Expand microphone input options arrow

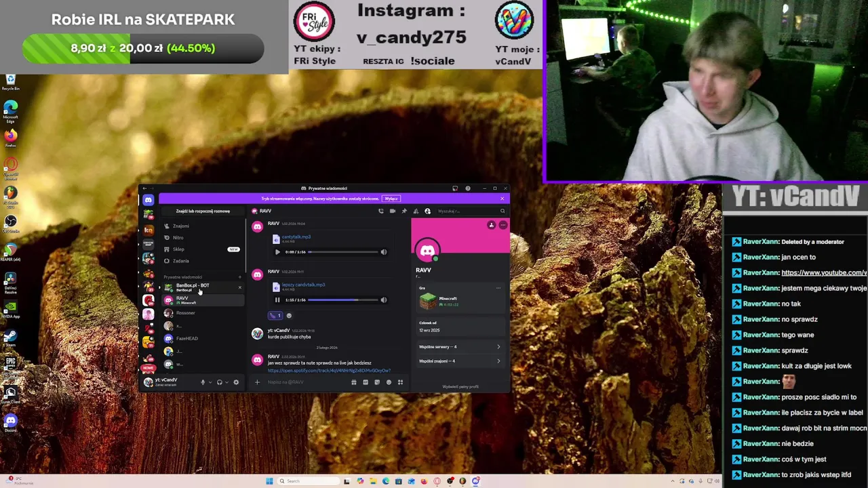coord(210,382)
